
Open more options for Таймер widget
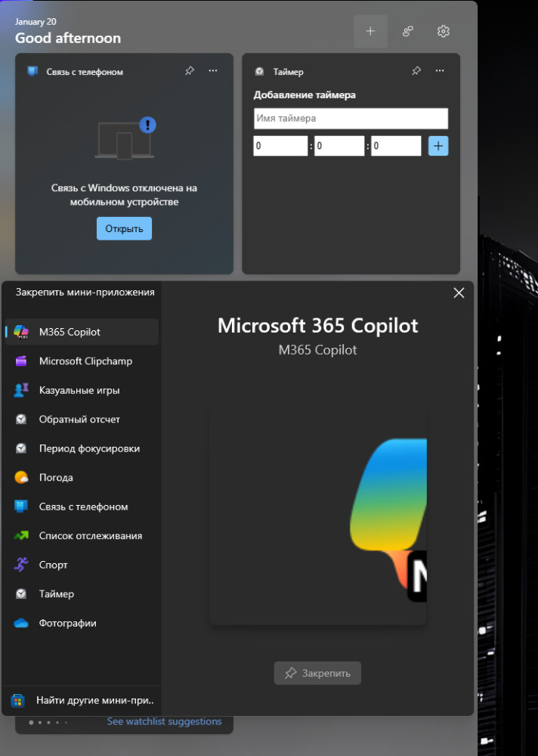click(439, 71)
